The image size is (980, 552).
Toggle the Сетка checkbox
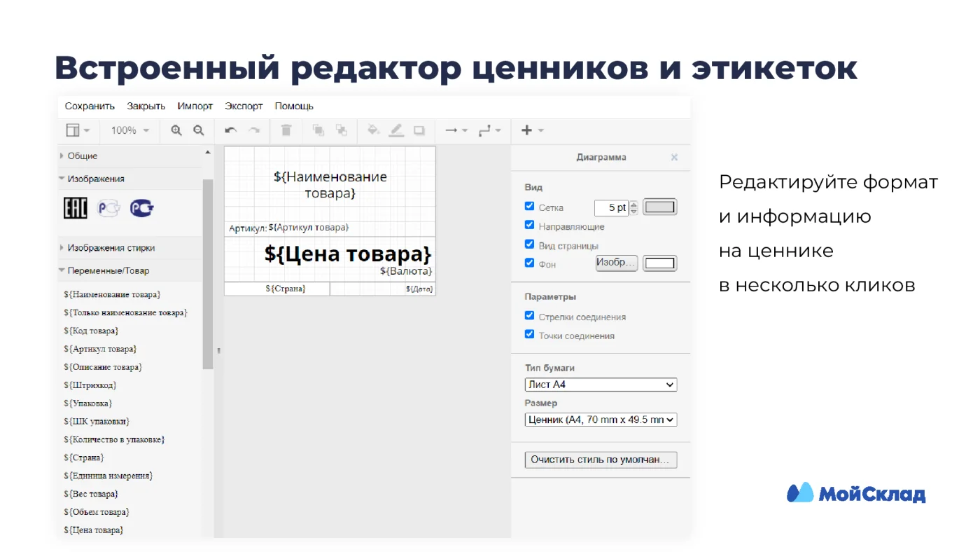pos(529,207)
